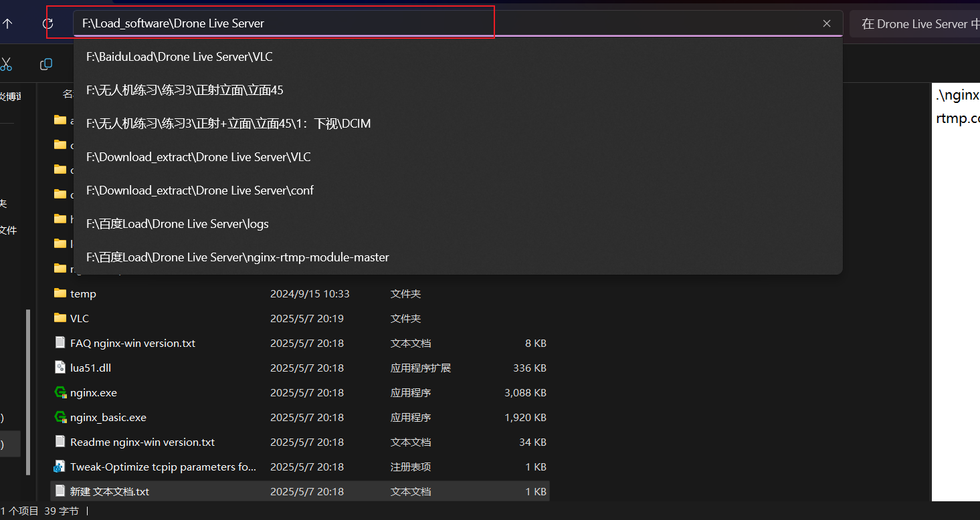The width and height of the screenshot is (980, 520).
Task: Click the Refresh icon beside address bar
Action: (x=47, y=23)
